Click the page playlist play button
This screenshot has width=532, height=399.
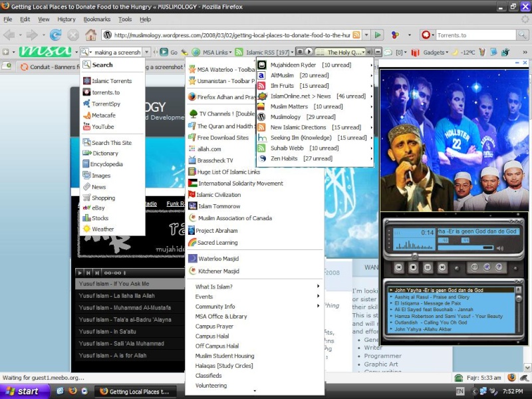pos(80,273)
